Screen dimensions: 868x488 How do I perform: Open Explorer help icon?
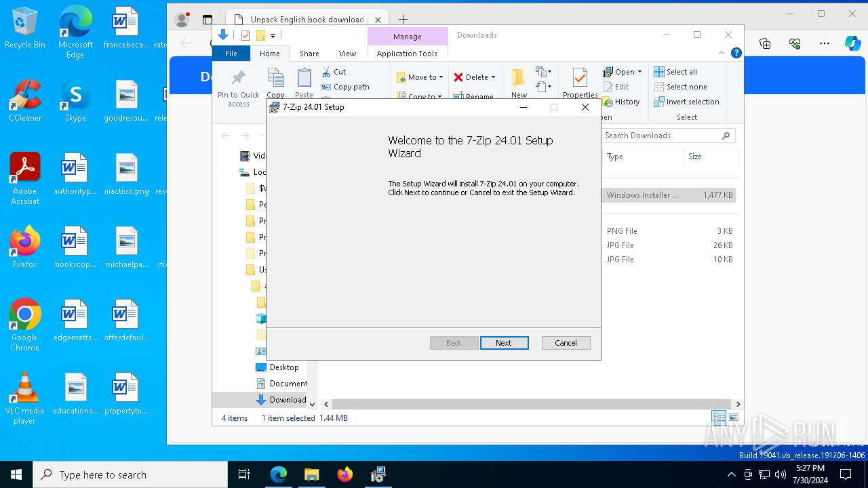pos(736,53)
